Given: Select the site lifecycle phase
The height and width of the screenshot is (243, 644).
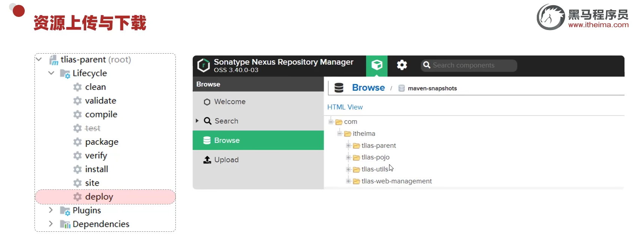Looking at the screenshot, I should tap(92, 183).
